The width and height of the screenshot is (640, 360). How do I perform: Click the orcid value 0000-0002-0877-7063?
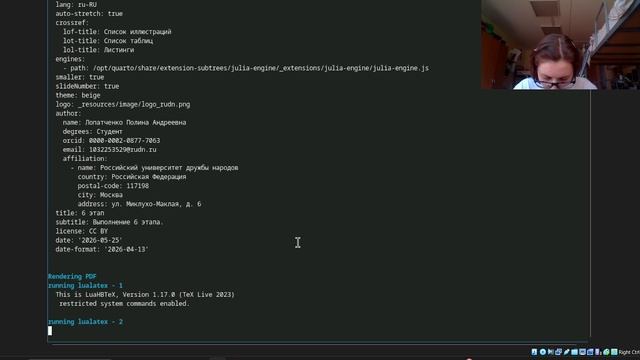coord(124,140)
